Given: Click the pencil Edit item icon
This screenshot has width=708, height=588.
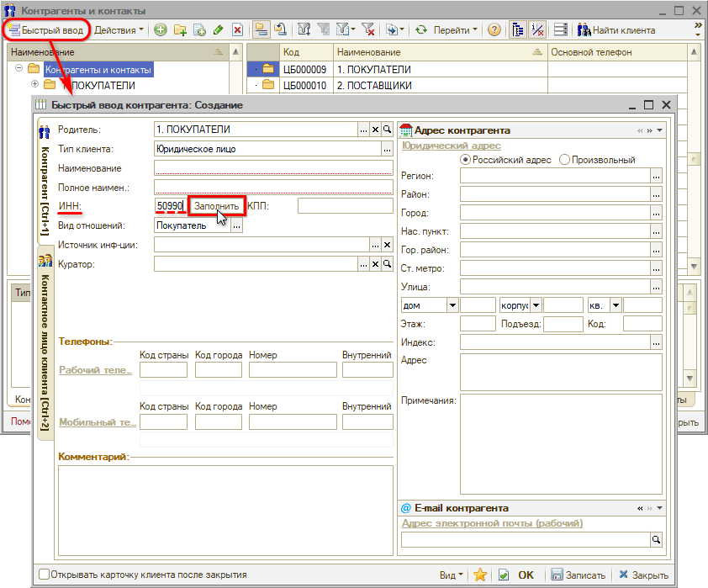Looking at the screenshot, I should 218,30.
